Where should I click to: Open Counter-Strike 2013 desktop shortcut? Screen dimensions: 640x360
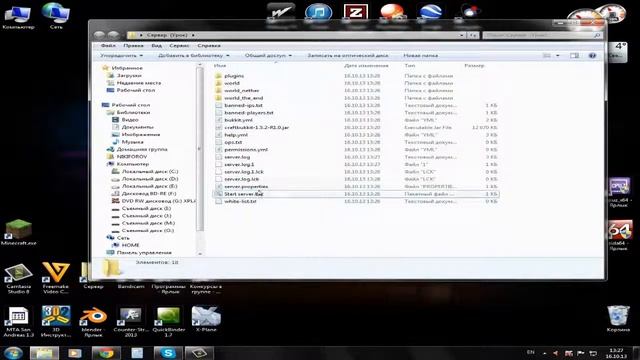(131, 322)
